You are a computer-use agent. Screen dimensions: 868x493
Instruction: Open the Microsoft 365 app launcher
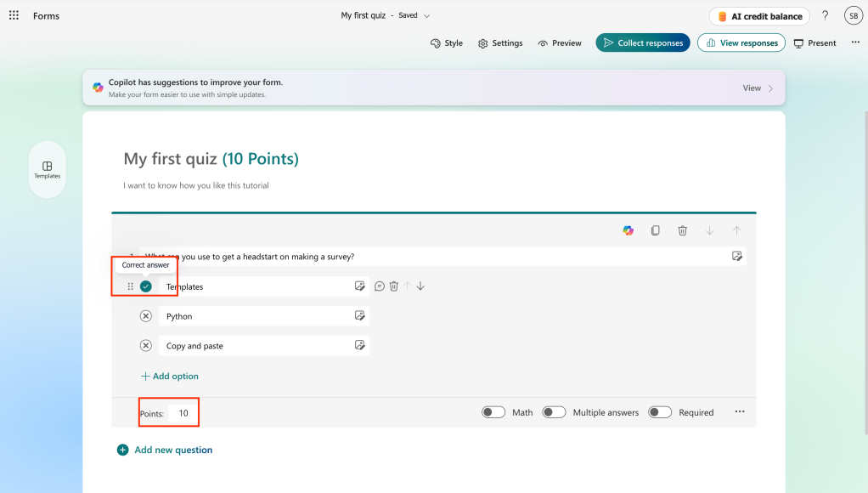[13, 14]
